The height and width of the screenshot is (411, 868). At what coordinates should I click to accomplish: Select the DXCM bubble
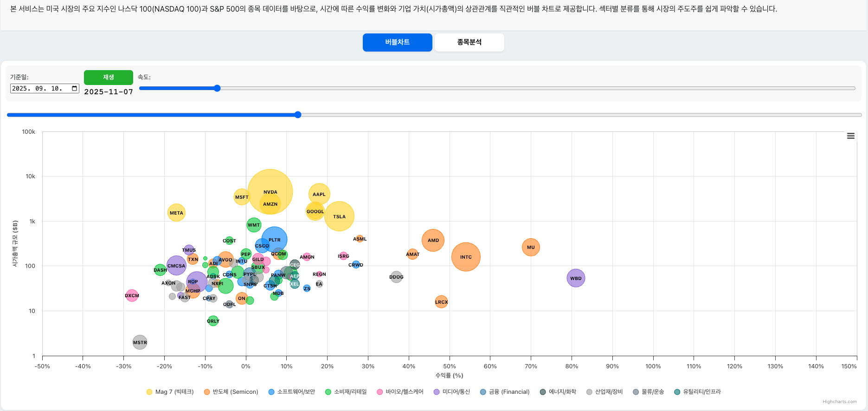[132, 295]
